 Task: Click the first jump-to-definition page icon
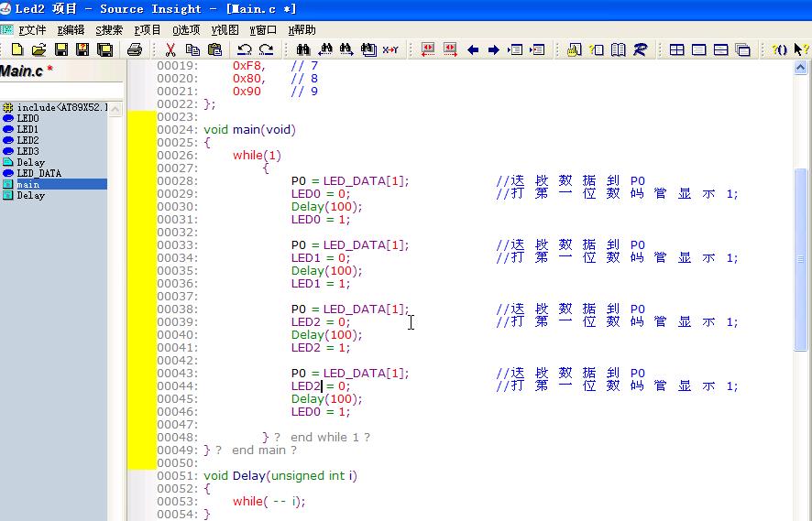point(515,49)
